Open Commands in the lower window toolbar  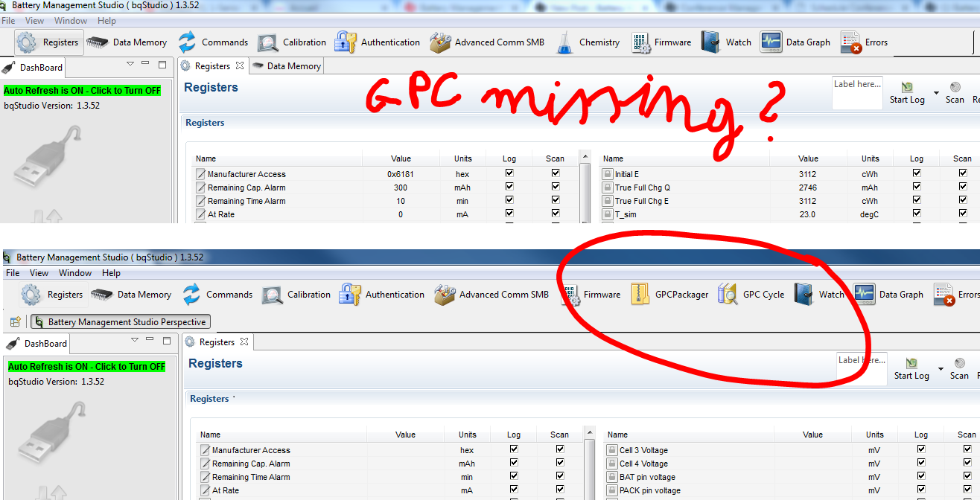coord(217,295)
